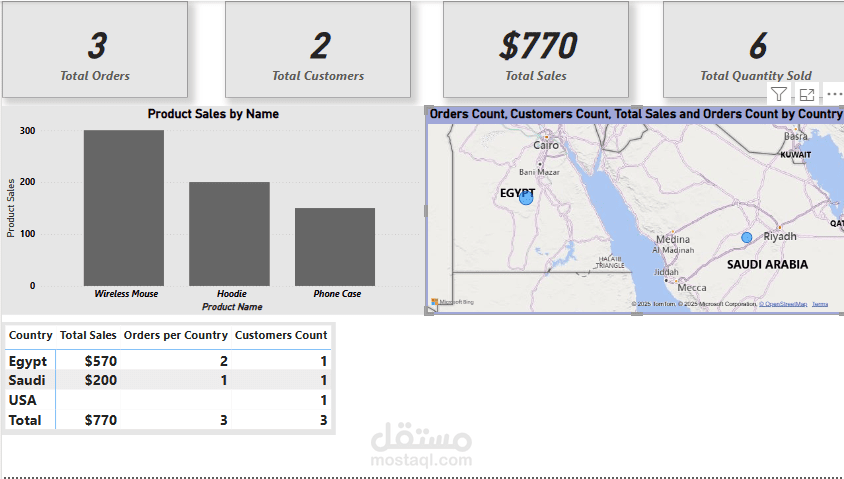Viewport: 844px width, 479px height.
Task: Click the Mecca label on the map
Action: 692,287
